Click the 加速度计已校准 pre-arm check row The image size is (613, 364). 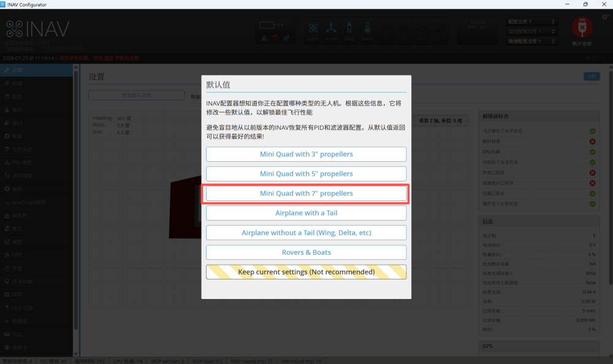[539, 183]
